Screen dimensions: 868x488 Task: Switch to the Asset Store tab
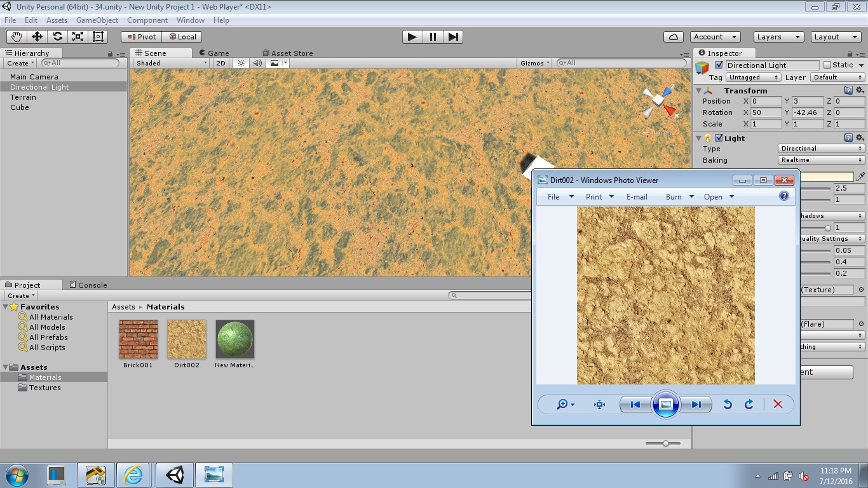pyautogui.click(x=288, y=53)
